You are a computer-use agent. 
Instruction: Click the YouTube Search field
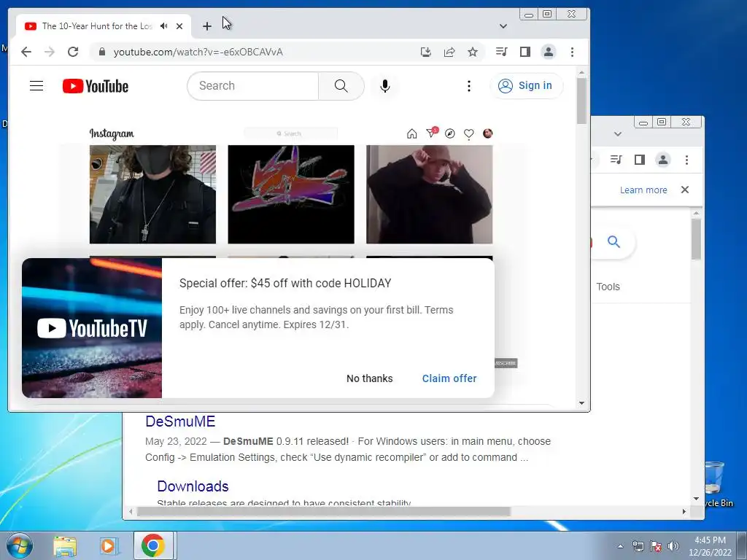click(253, 86)
